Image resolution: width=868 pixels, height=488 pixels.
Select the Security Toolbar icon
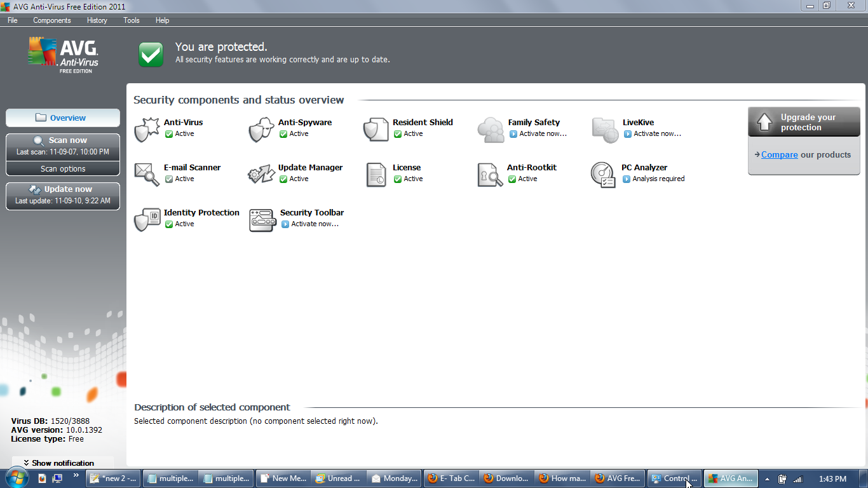pos(262,220)
